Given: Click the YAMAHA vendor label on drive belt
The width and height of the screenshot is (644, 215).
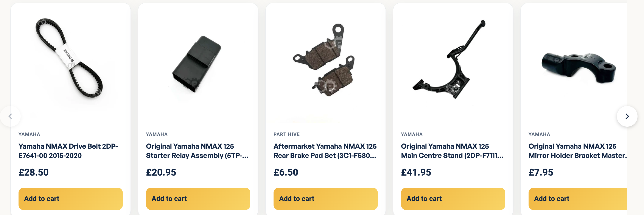Looking at the screenshot, I should point(29,134).
